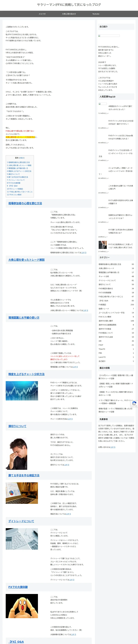Open popular post 効果的な水平線を引く際のちょっとしたコツとは
Screen dimensions: 138x644
(x=120, y=217)
